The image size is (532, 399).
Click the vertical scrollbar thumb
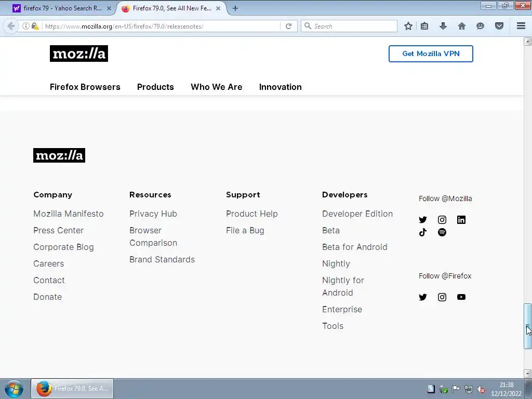coord(527,326)
